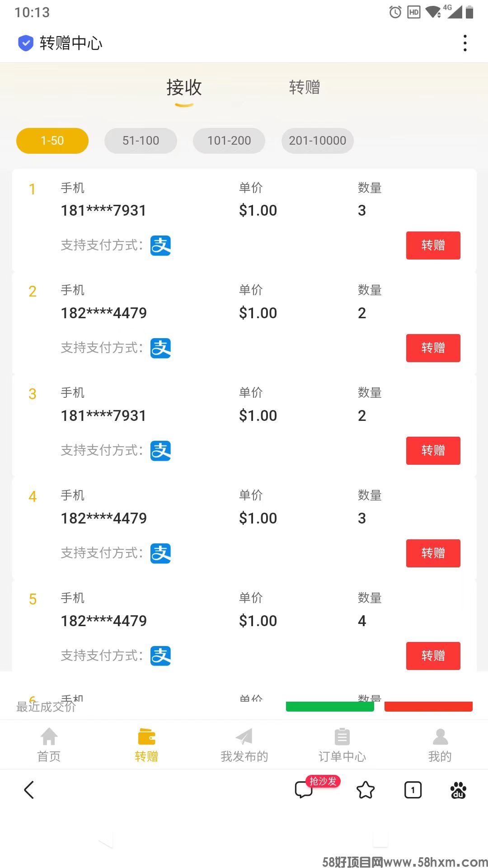Tap the star bookmark icon

(366, 790)
